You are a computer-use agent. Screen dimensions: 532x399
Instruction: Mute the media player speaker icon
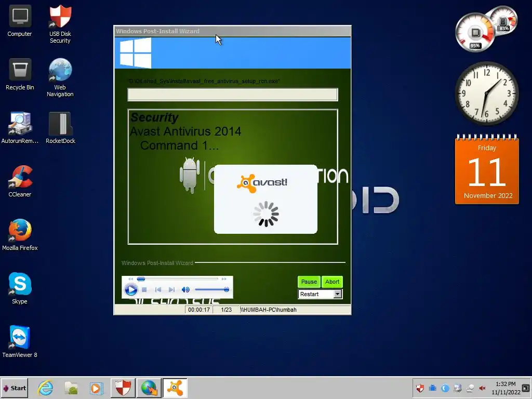click(185, 290)
